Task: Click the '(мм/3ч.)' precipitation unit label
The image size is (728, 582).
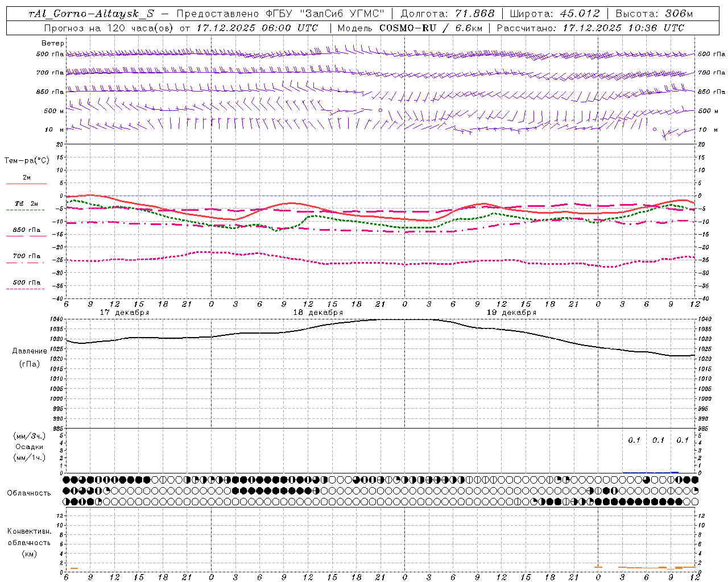Action: [x=29, y=436]
